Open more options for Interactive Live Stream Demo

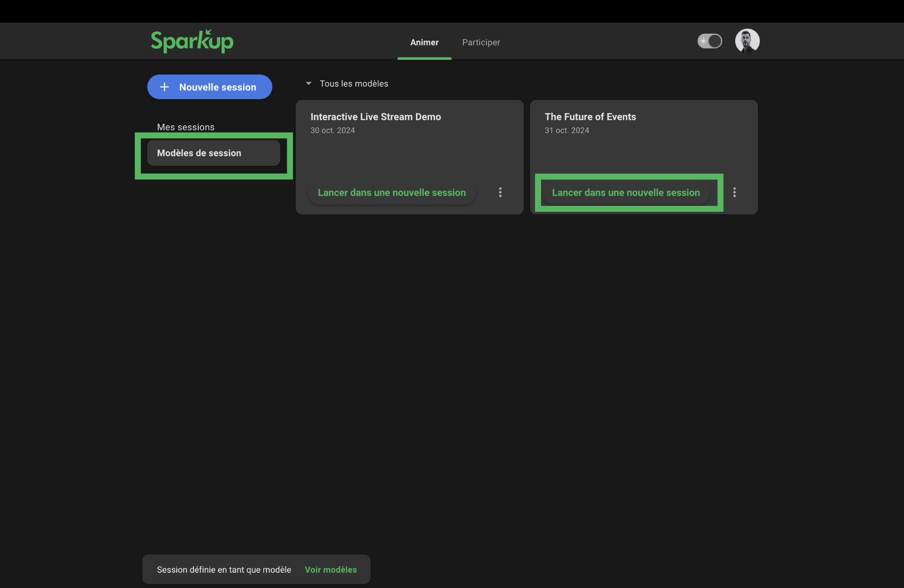pos(500,192)
